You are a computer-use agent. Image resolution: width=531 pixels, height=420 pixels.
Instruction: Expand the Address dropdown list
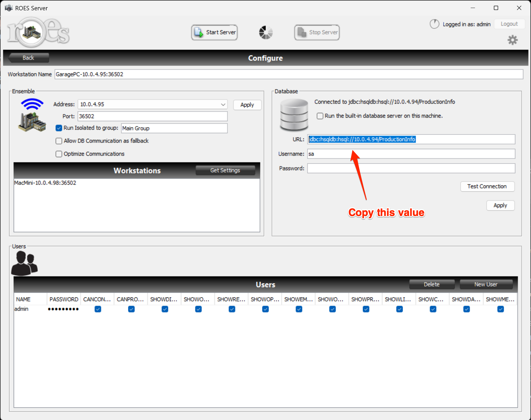[223, 105]
